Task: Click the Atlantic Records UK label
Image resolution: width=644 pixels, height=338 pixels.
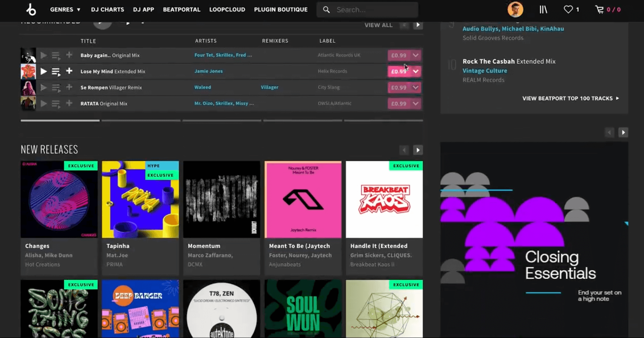Action: 339,55
